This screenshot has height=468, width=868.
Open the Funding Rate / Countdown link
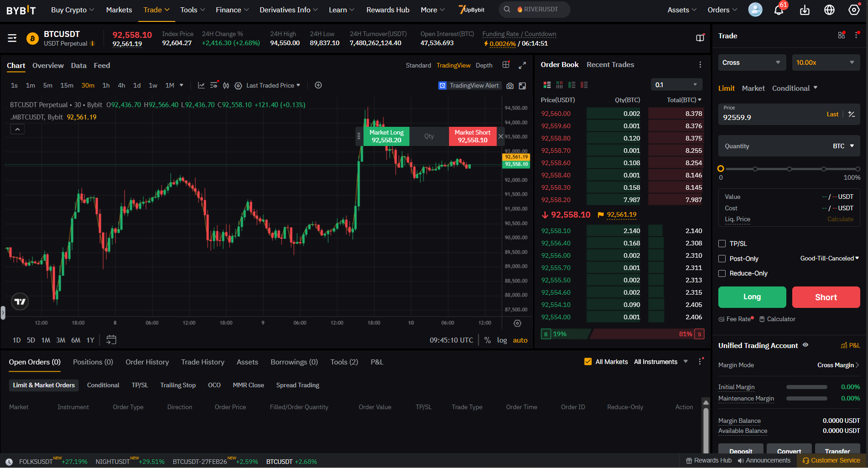[x=519, y=34]
